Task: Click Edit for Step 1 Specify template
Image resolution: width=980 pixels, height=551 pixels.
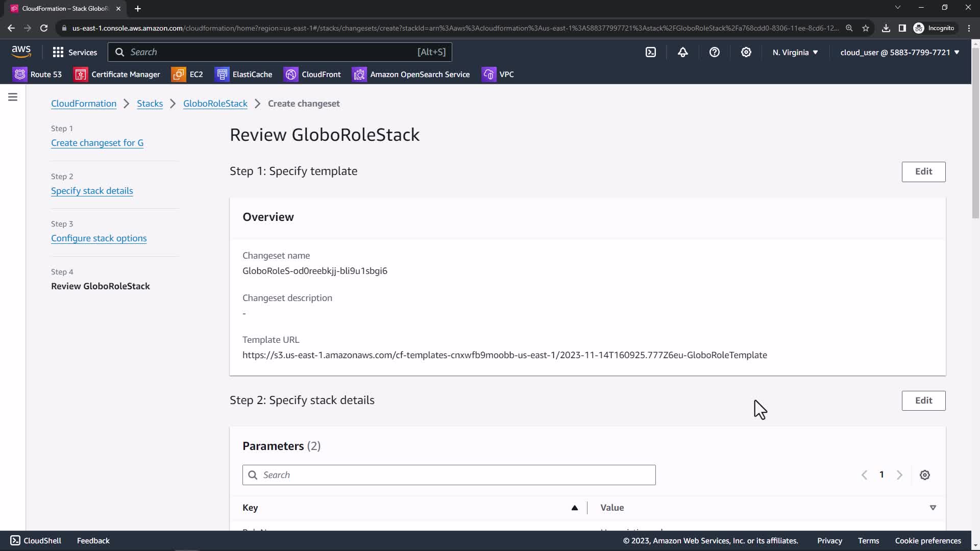Action: click(x=923, y=171)
